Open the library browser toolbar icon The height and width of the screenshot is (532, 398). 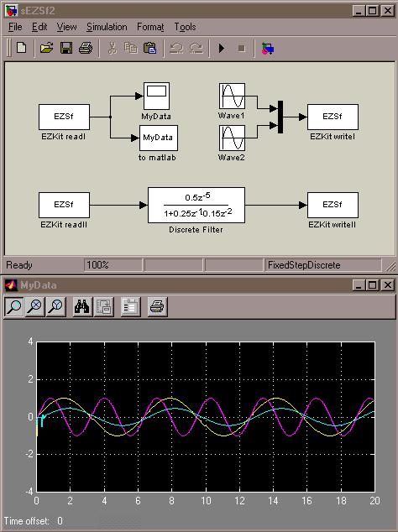pyautogui.click(x=268, y=48)
